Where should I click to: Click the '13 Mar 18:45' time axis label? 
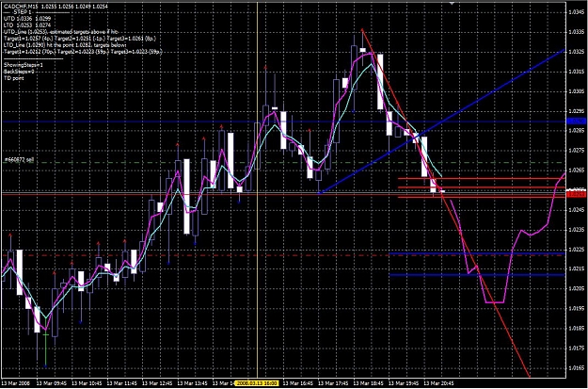[369, 383]
